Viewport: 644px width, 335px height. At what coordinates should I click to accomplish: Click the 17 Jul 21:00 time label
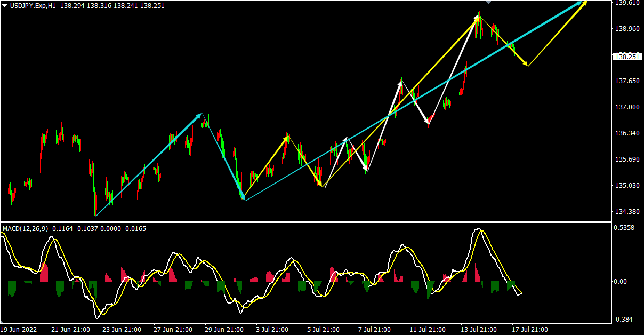530,329
